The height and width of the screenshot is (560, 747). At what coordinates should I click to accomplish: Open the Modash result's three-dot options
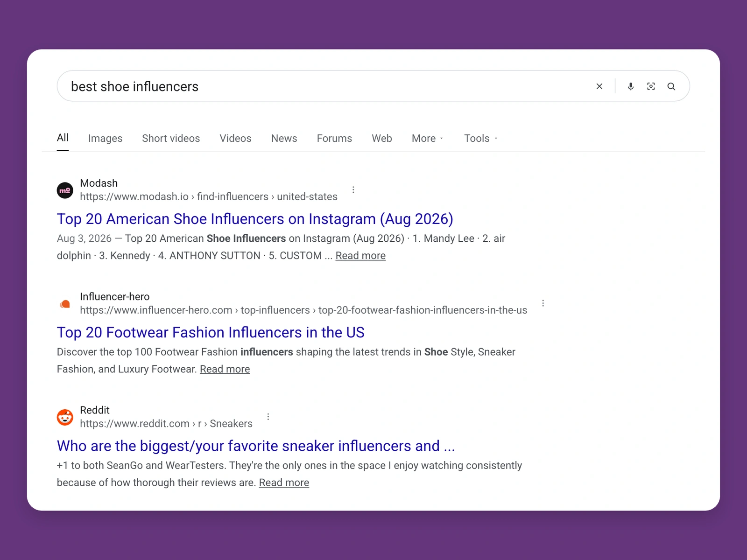click(x=353, y=189)
